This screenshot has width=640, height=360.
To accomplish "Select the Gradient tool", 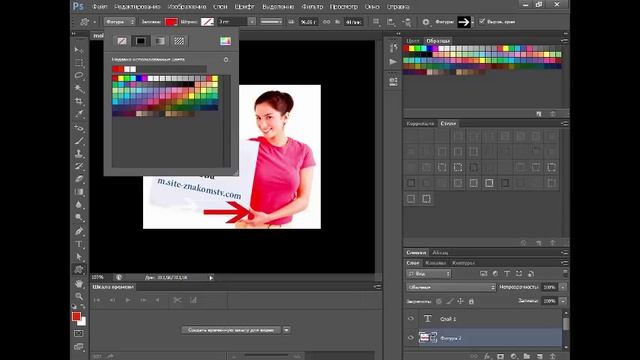I will click(79, 191).
